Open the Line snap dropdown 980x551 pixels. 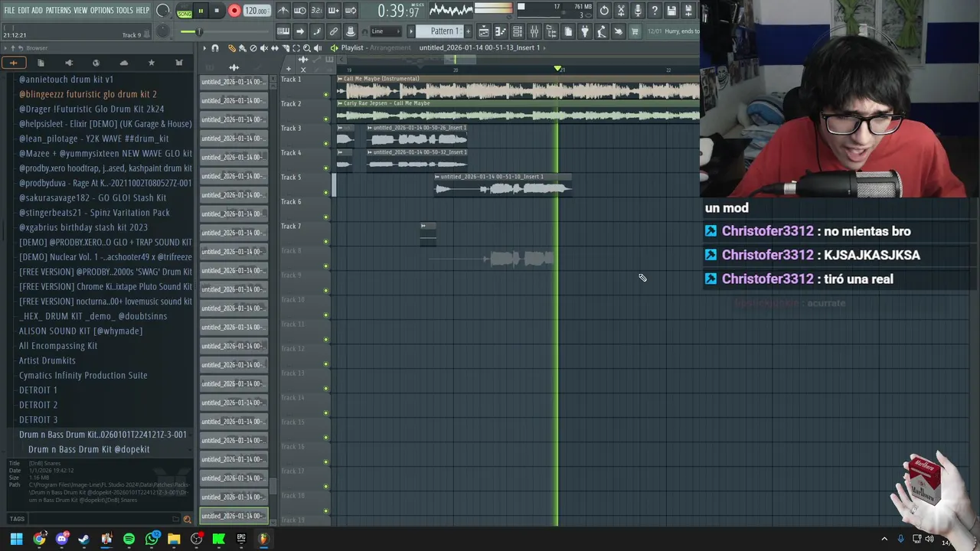pos(386,31)
